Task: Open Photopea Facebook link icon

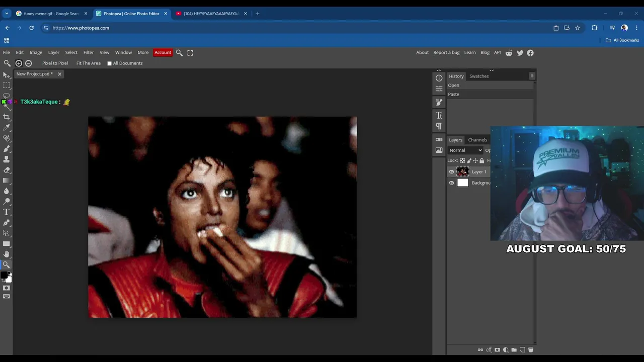Action: [530, 53]
